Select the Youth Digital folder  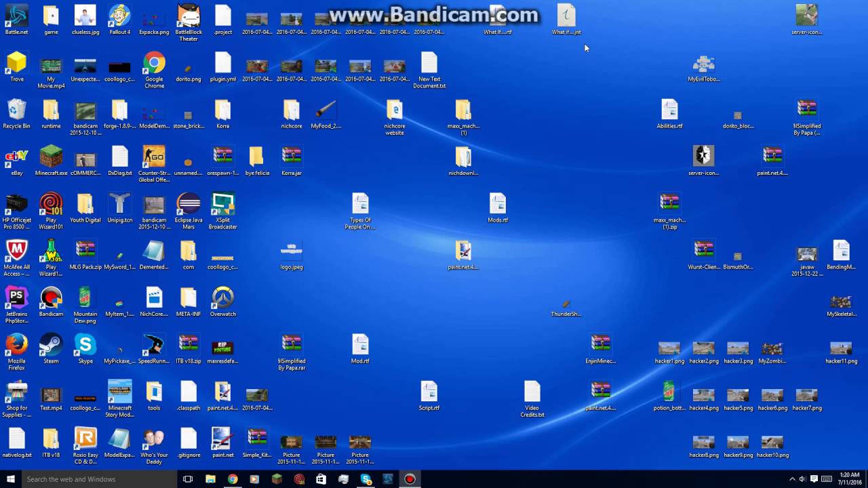[85, 207]
